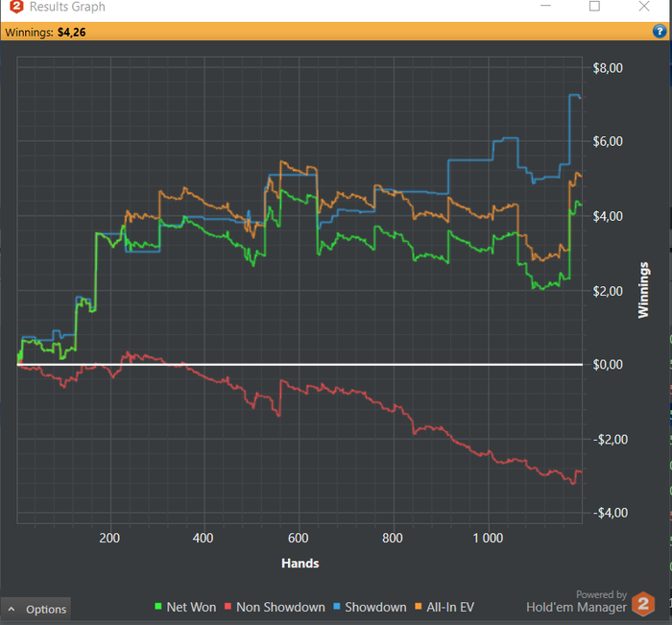Click the $4,00 y-axis label
Viewport: 672px width, 625px height.
click(x=608, y=216)
